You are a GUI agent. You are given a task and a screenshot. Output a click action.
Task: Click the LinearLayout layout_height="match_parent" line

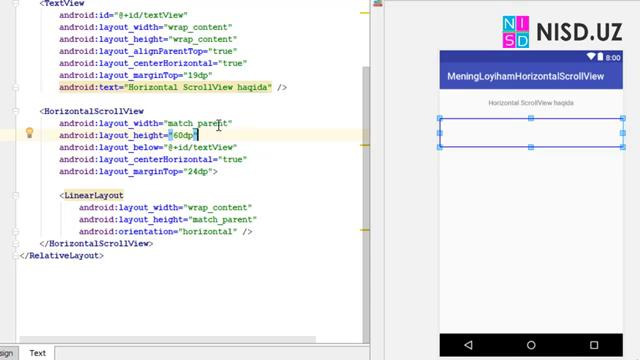click(x=168, y=220)
